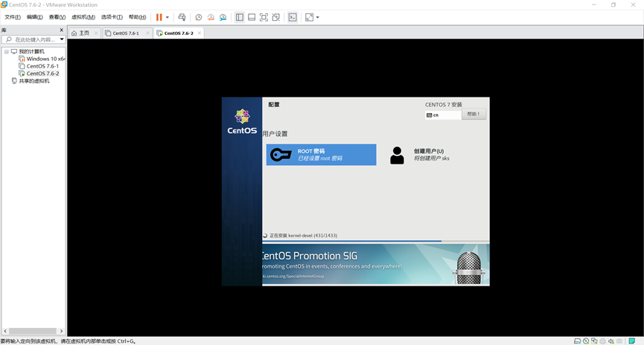Click the network adapter status icon
This screenshot has width=644, height=345.
(594, 341)
